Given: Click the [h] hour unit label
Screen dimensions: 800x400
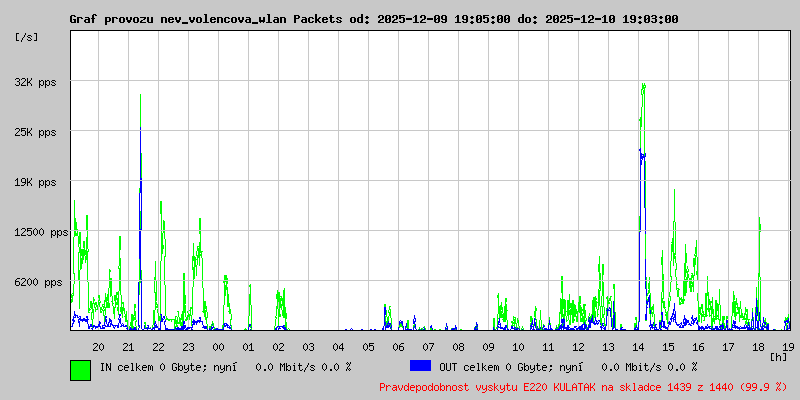Looking at the screenshot, I should [x=779, y=356].
